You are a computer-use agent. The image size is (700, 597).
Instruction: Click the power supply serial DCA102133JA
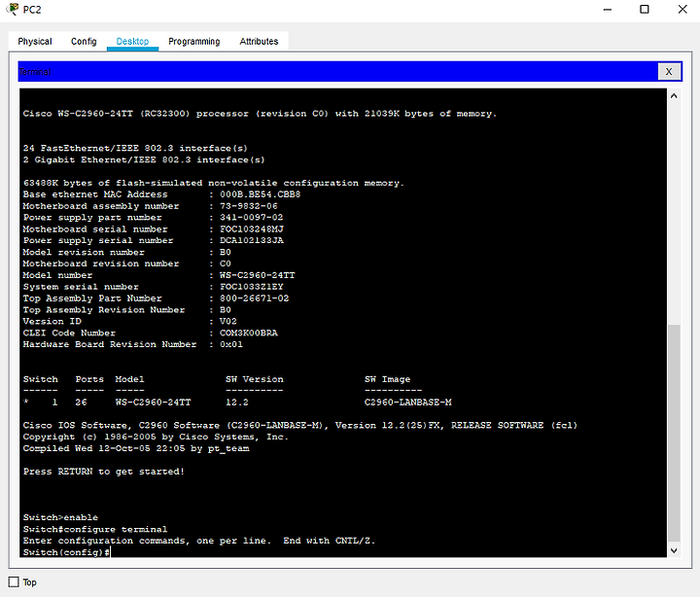tap(252, 240)
